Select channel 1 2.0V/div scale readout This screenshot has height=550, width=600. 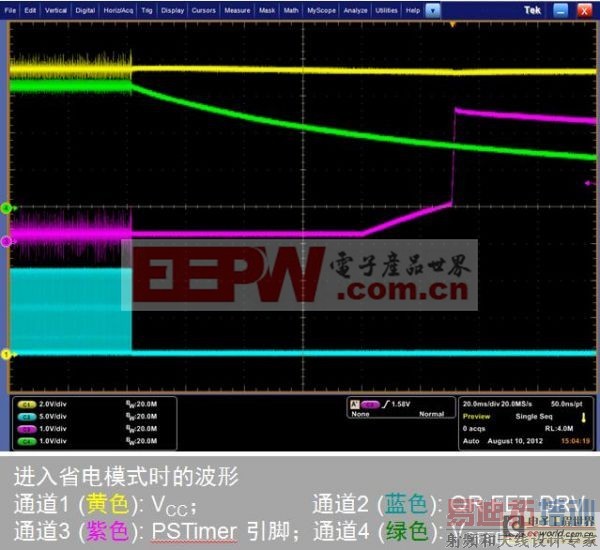53,404
